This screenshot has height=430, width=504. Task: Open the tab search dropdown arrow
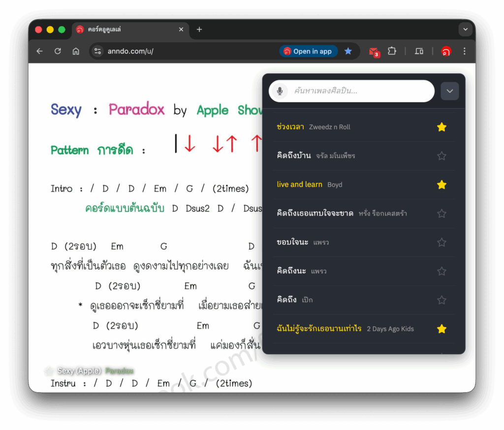coord(465,30)
